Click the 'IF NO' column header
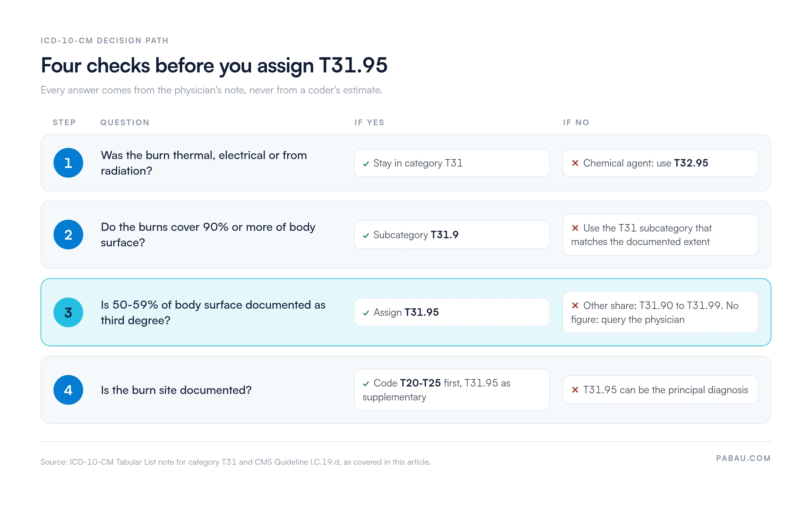812x507 pixels. [576, 123]
